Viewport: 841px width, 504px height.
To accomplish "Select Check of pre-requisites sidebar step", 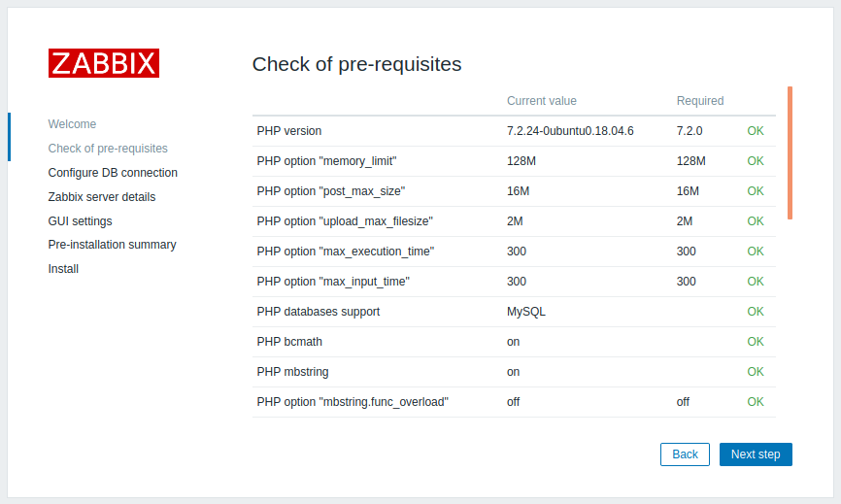I will tap(108, 149).
